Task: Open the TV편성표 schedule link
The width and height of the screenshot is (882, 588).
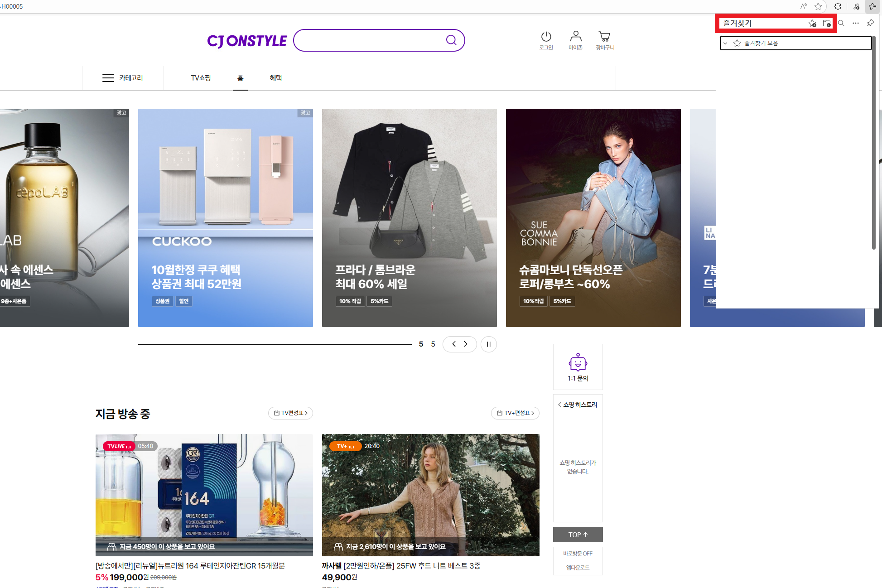Action: [290, 413]
